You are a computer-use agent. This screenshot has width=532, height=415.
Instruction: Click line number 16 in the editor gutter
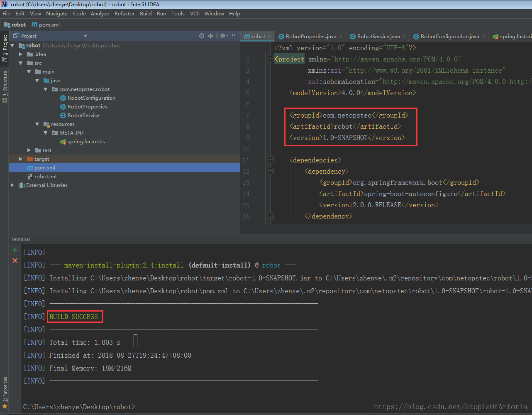click(x=246, y=216)
